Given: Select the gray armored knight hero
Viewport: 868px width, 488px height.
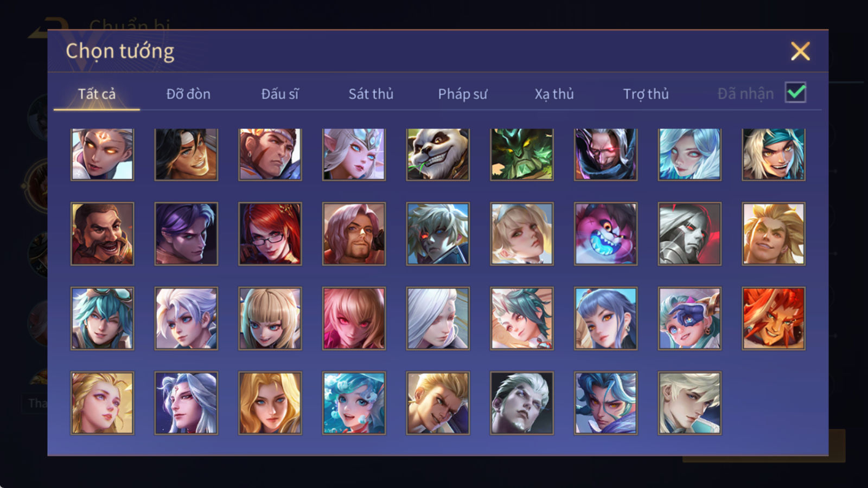Looking at the screenshot, I should tap(690, 234).
